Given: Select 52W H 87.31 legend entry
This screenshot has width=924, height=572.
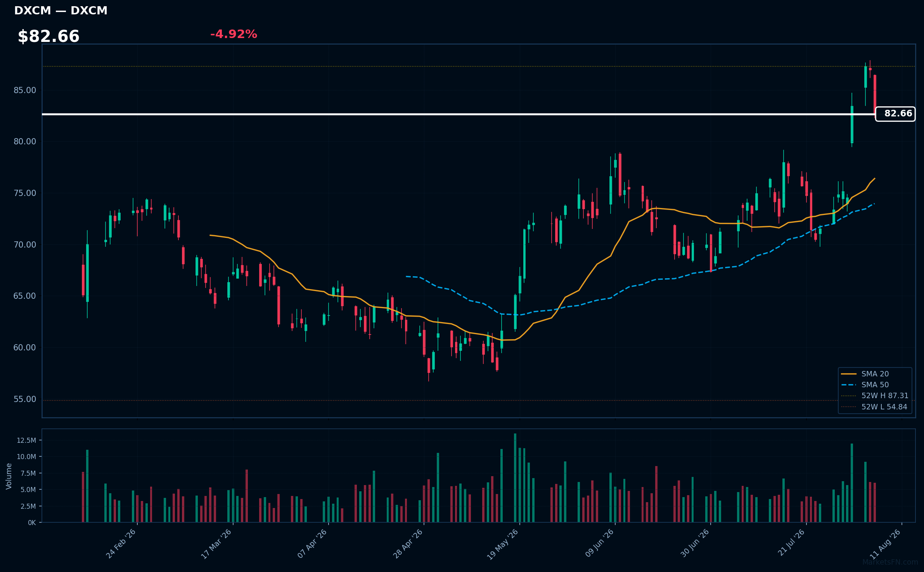Looking at the screenshot, I should click(x=875, y=395).
